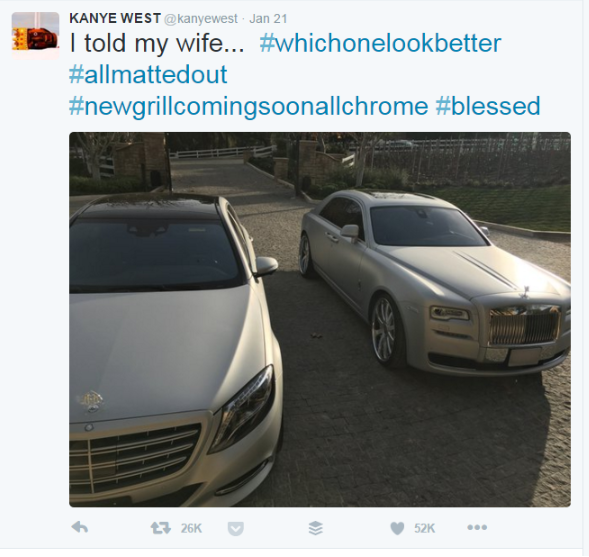The image size is (589, 557).
Task: Open the @kanyewest handle link
Action: pos(201,19)
